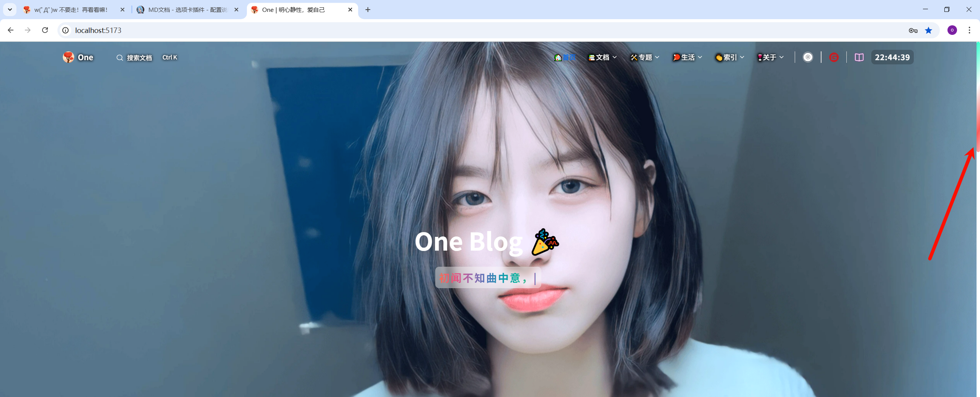Image resolution: width=980 pixels, height=397 pixels.
Task: Go to 首页 home link
Action: pyautogui.click(x=565, y=57)
